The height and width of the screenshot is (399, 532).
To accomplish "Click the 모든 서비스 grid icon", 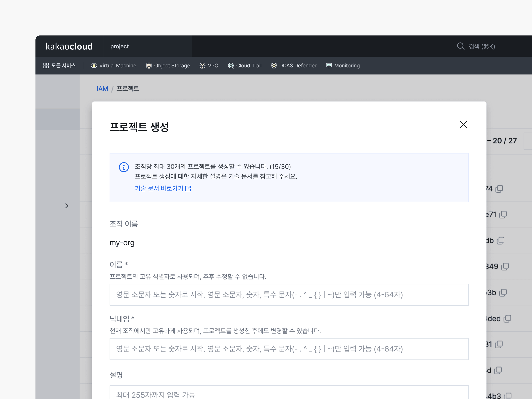I will tap(46, 65).
